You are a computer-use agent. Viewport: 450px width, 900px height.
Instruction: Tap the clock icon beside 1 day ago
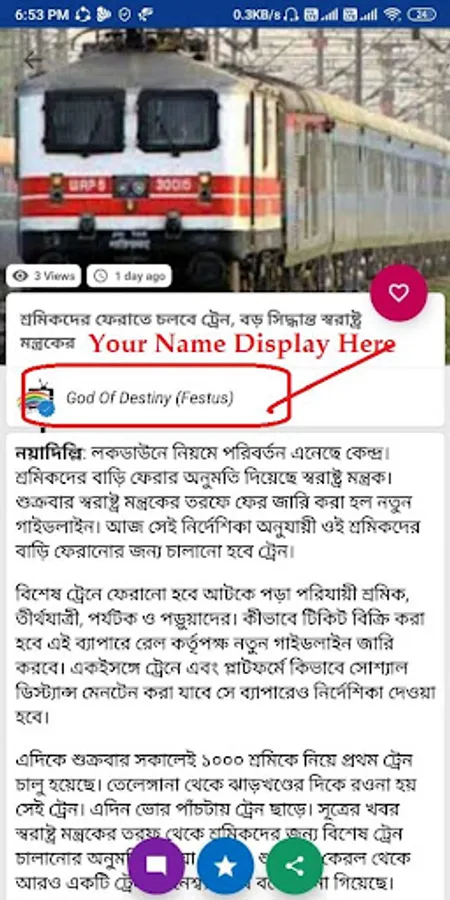[x=100, y=276]
